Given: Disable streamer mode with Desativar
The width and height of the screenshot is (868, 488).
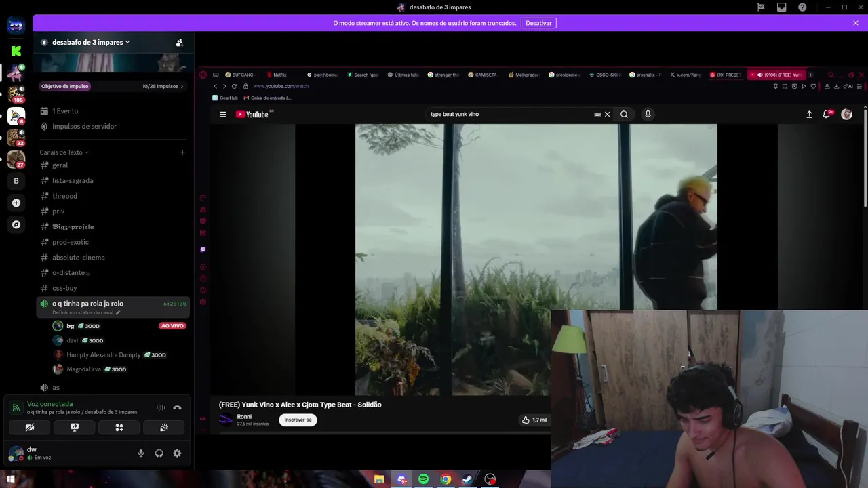Looking at the screenshot, I should point(538,23).
